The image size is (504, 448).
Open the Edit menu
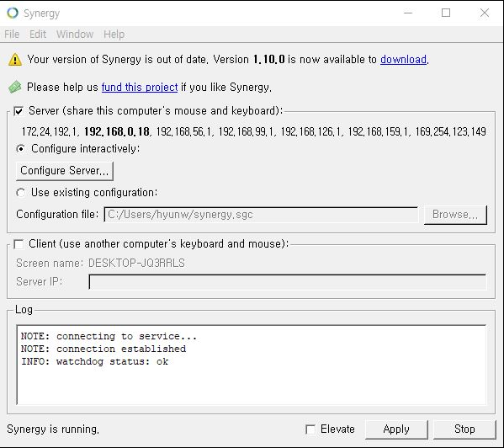pyautogui.click(x=38, y=34)
